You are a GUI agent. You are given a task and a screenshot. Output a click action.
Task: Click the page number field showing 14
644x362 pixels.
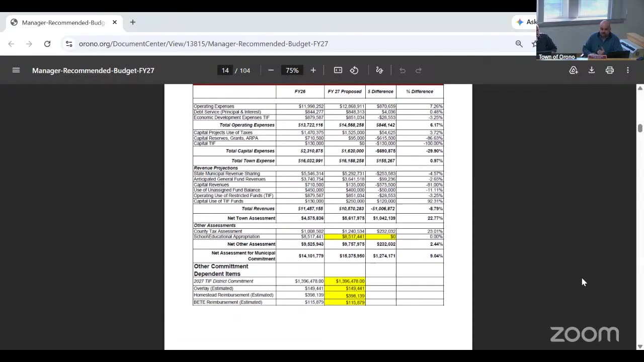(225, 70)
